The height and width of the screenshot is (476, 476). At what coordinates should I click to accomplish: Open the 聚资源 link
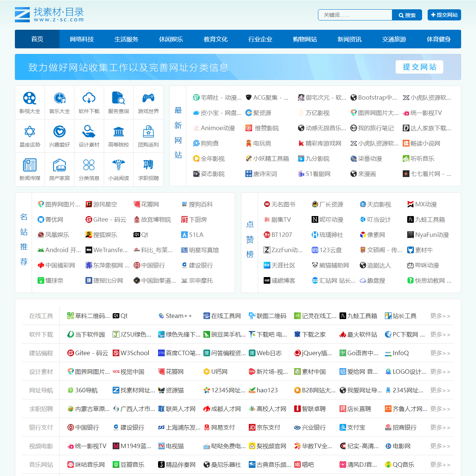pos(258,113)
